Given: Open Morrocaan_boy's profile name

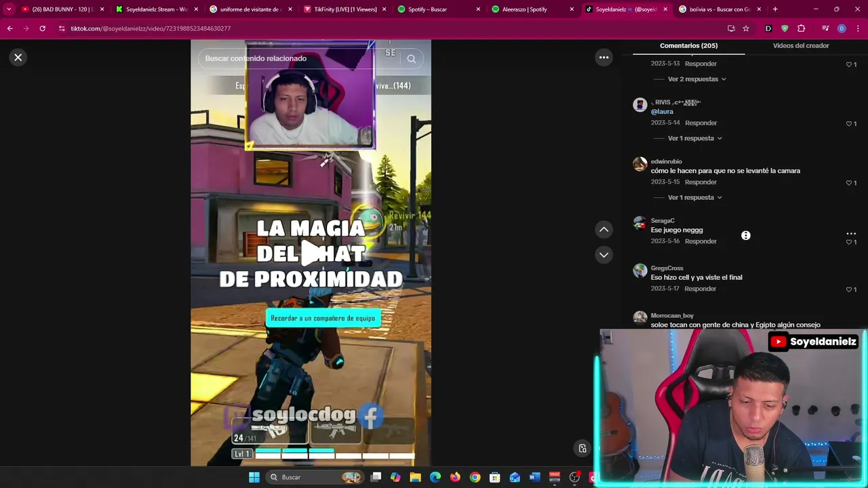Looking at the screenshot, I should click(x=672, y=315).
